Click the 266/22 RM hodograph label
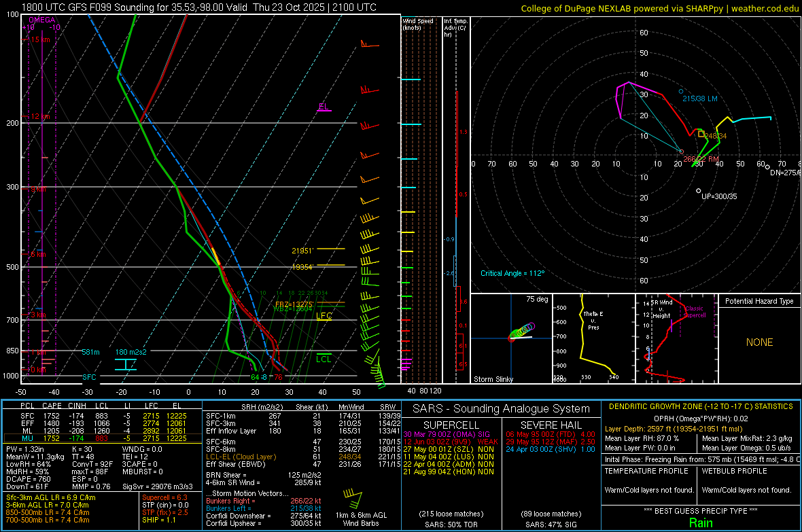Image resolution: width=802 pixels, height=532 pixels. pyautogui.click(x=701, y=159)
